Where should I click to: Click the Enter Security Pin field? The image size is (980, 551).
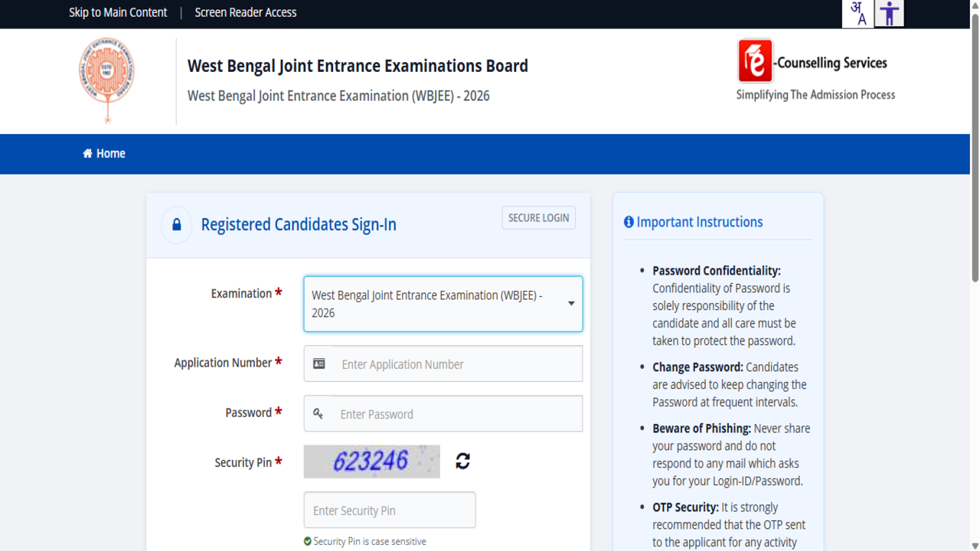390,510
